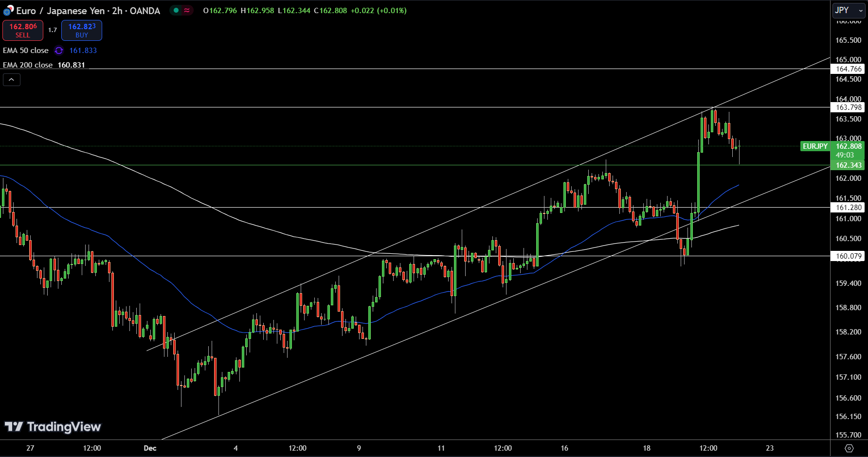Click the open price O162.796
This screenshot has width=868, height=457.
coord(220,11)
